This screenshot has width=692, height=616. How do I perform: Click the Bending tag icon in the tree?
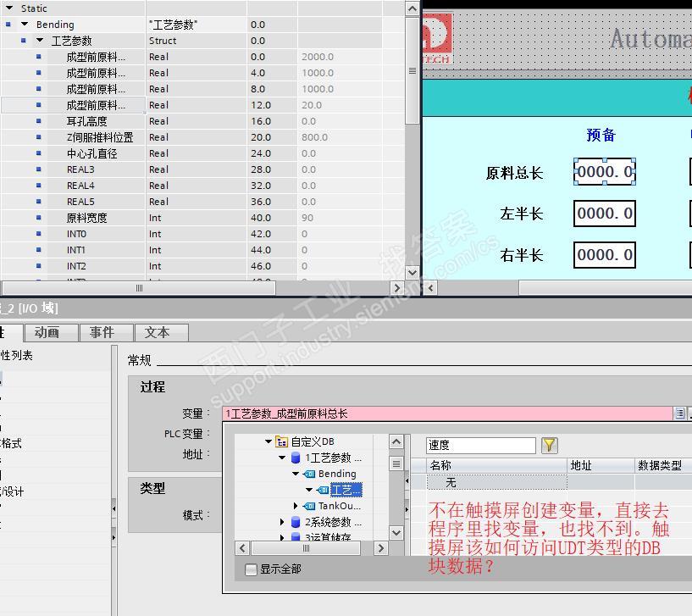tap(309, 474)
